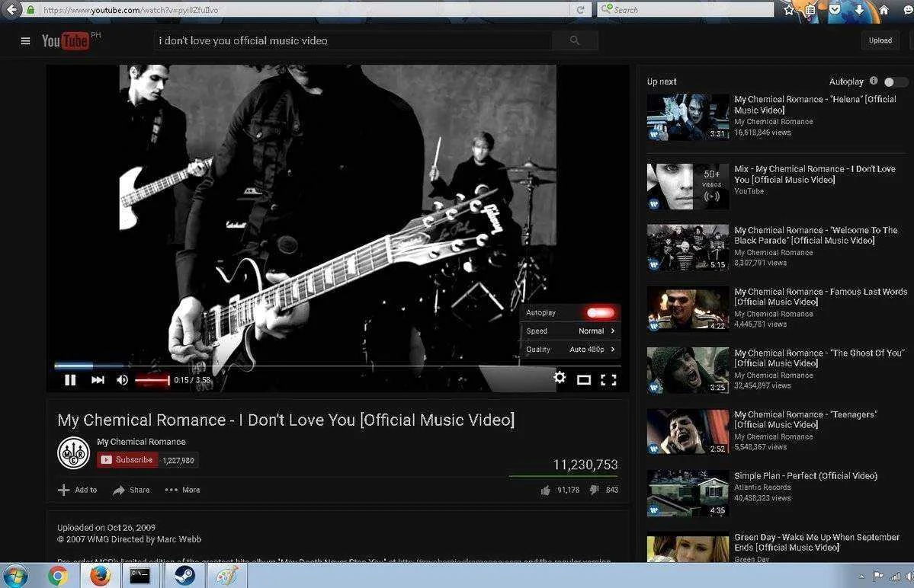914x588 pixels.
Task: Go to the YouTube home logo
Action: point(66,40)
